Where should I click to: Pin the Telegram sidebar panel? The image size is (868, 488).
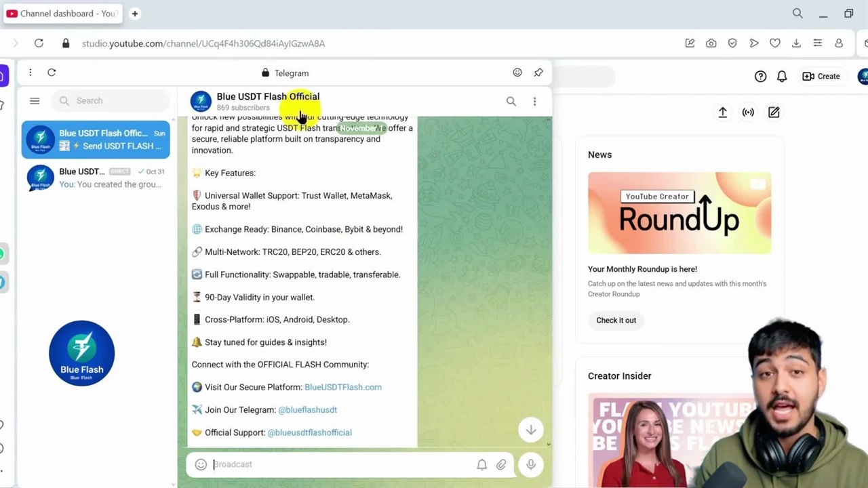tap(538, 73)
